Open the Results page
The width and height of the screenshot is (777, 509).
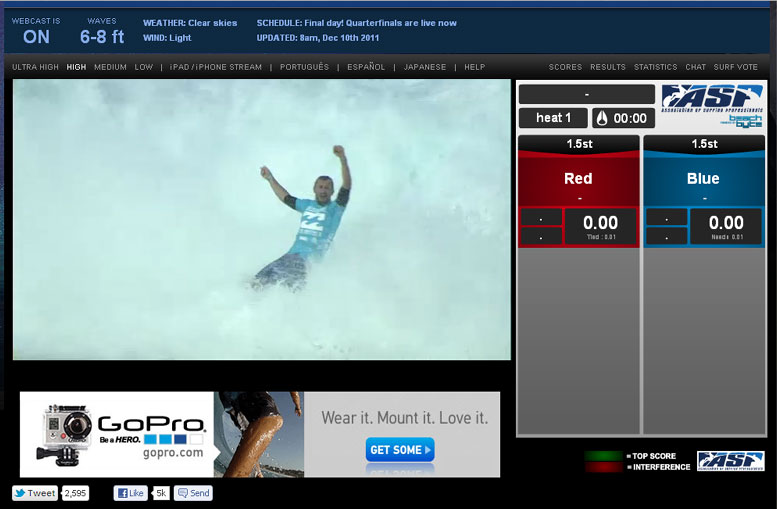coord(608,67)
